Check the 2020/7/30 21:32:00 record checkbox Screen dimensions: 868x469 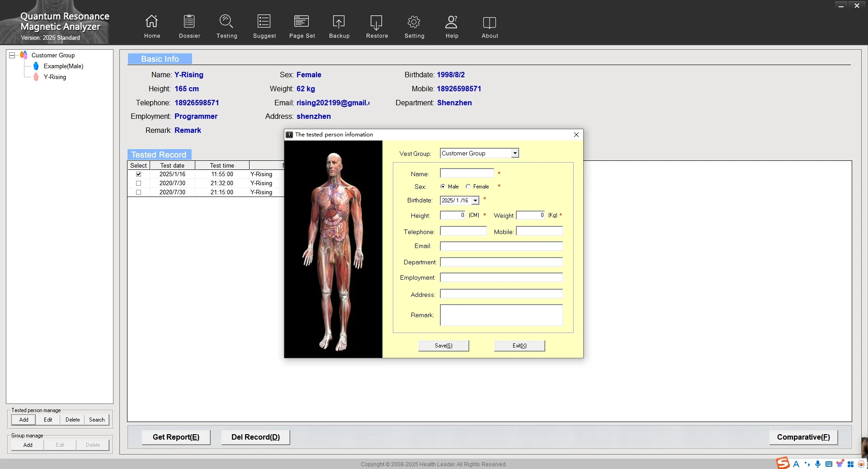point(139,183)
